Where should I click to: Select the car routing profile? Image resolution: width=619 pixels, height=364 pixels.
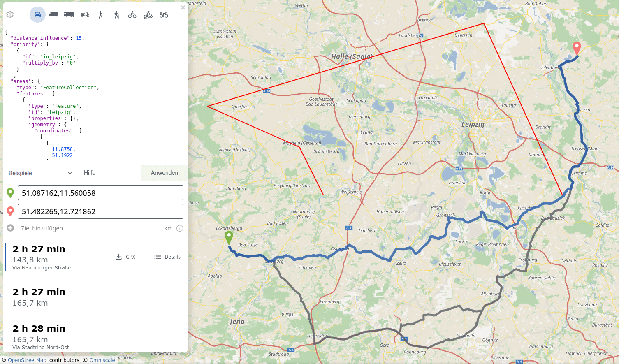[x=37, y=15]
